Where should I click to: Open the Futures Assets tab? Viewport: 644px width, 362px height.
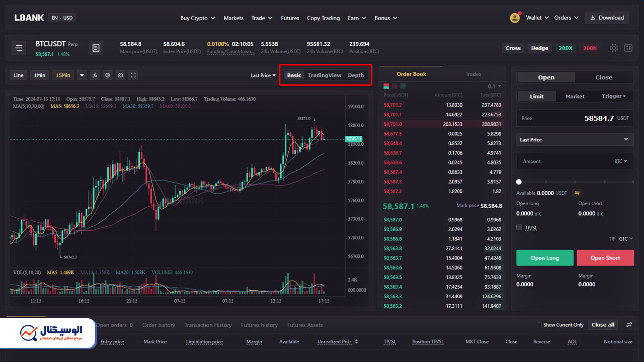coord(305,325)
